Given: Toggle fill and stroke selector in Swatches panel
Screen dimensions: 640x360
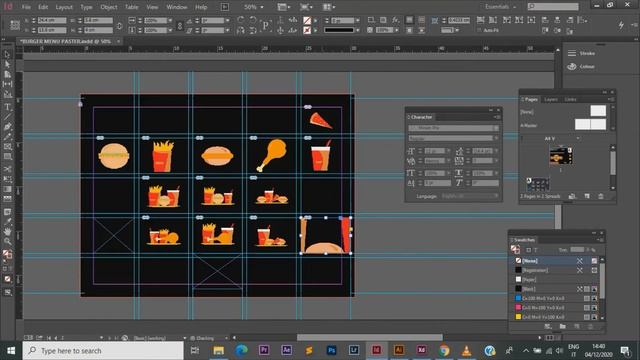Looking at the screenshot, I should (x=516, y=249).
